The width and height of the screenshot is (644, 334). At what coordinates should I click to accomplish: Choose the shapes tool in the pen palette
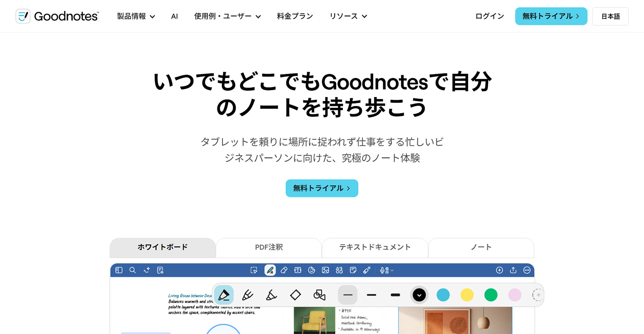point(319,295)
